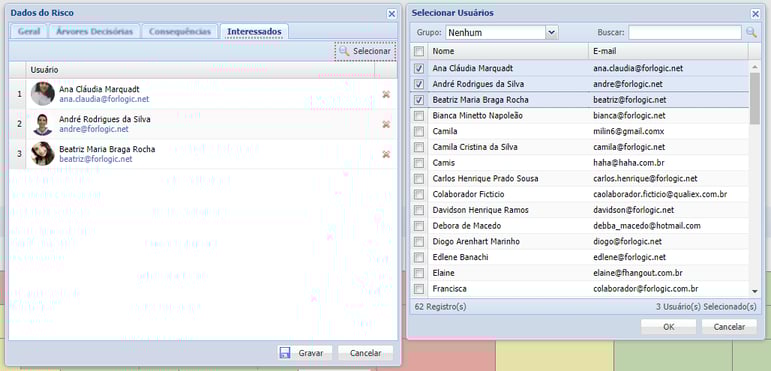Select the Bianca Minetto Napoleão name
Screen dimensions: 771x371
pyautogui.click(x=477, y=116)
